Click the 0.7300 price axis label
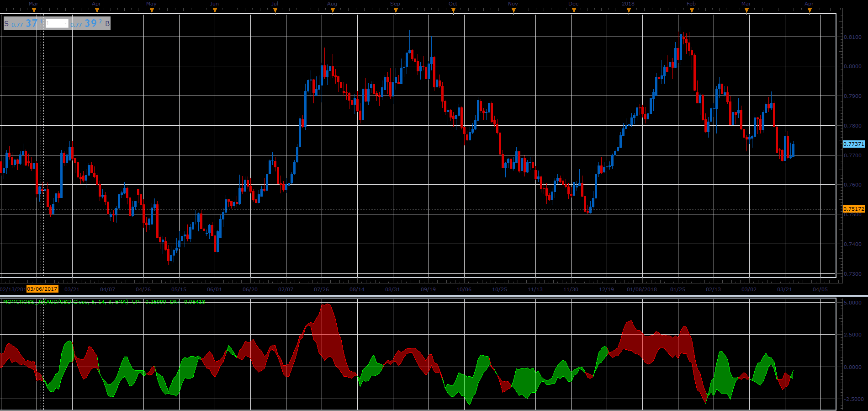868x411 pixels. 852,274
